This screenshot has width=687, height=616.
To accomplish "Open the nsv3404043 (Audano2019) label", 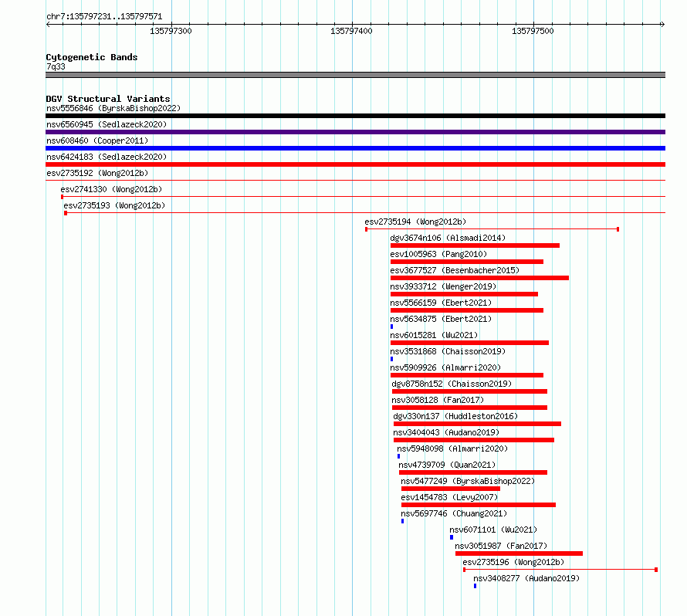I will [x=446, y=432].
